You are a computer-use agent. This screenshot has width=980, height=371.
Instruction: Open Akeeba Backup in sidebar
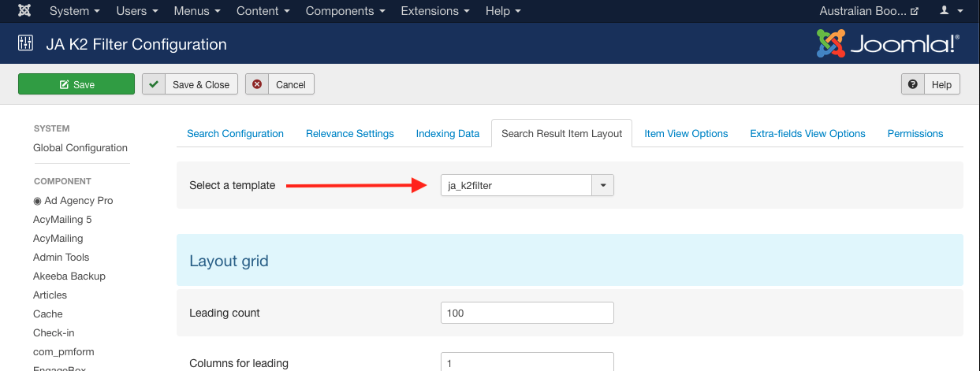[x=69, y=276]
